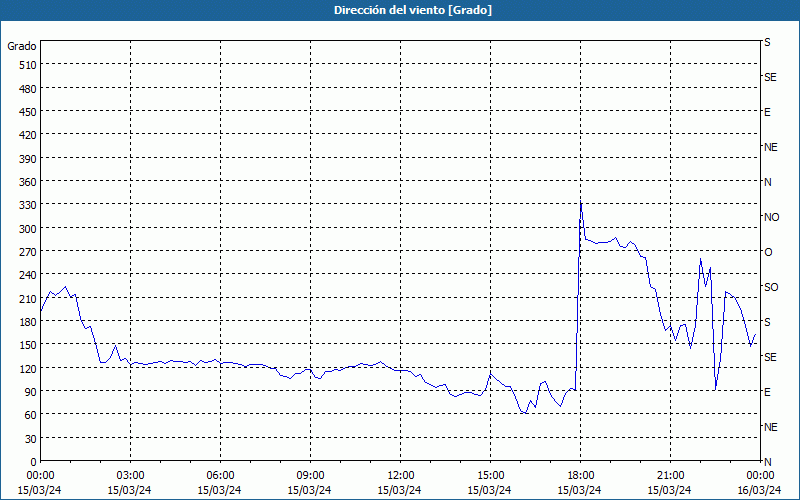Pick the 360 tick label on the left axis
This screenshot has height=500, width=800.
28,182
